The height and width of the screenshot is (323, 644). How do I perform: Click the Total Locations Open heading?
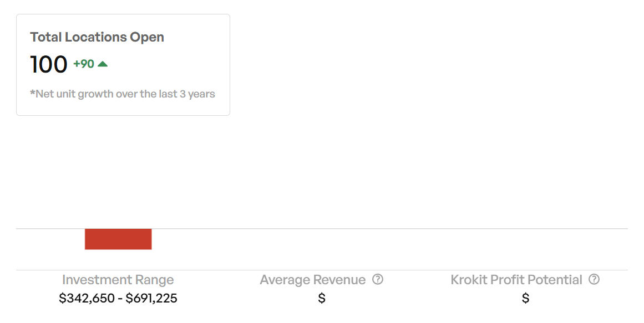coord(97,37)
